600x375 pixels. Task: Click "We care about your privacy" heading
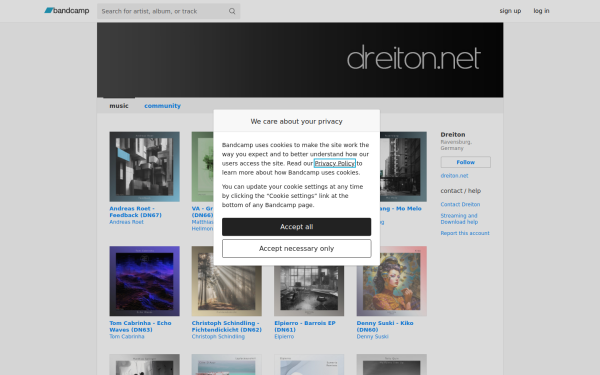297,121
